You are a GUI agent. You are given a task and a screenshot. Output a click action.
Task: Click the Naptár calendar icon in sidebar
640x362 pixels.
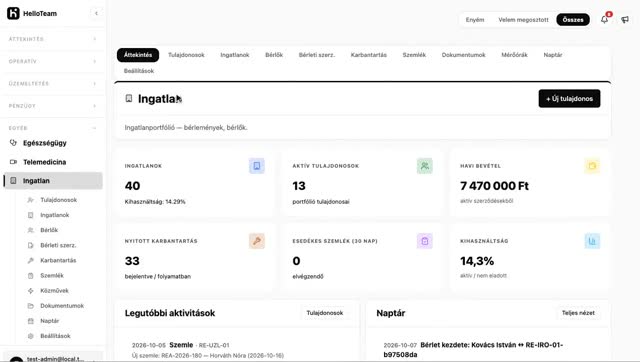[31, 321]
